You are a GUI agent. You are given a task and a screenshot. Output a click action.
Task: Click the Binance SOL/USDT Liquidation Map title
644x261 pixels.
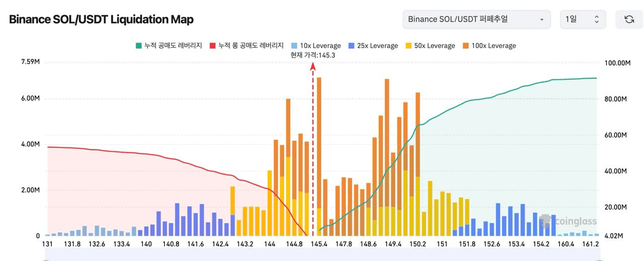click(101, 20)
